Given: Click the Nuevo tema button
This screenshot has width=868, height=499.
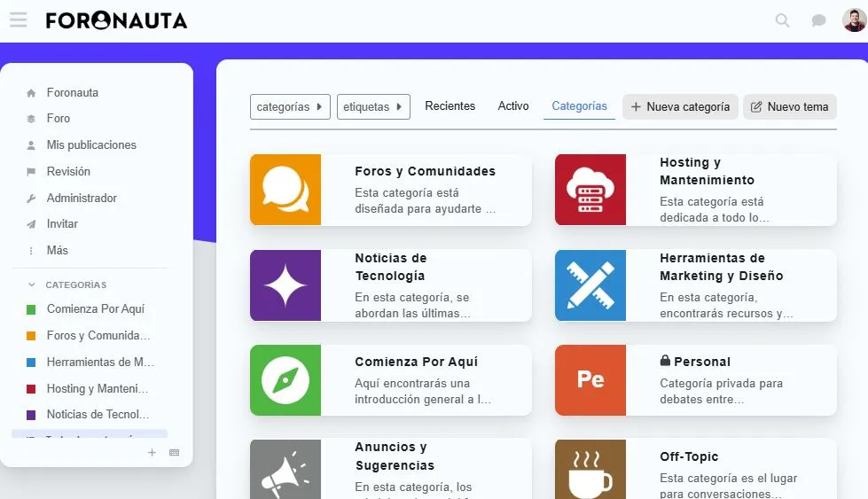Looking at the screenshot, I should pos(790,106).
